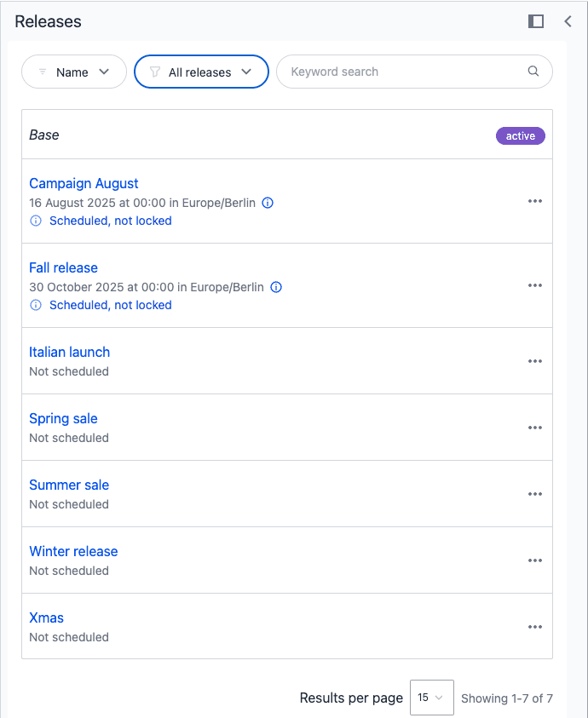Click Not scheduled under Summer sale

point(69,504)
